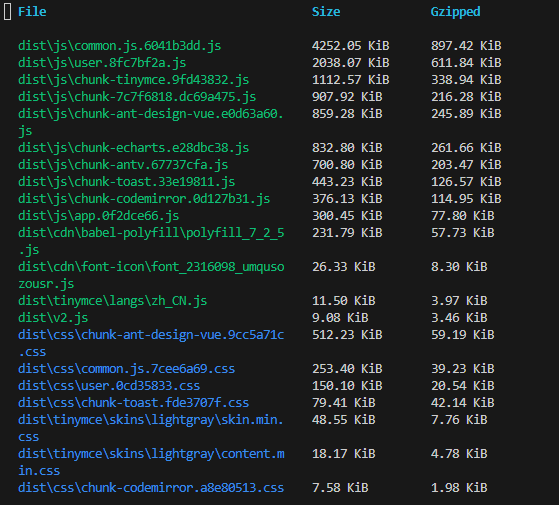
Task: Click chunk-toast.33e19811.js file path
Action: (127, 182)
